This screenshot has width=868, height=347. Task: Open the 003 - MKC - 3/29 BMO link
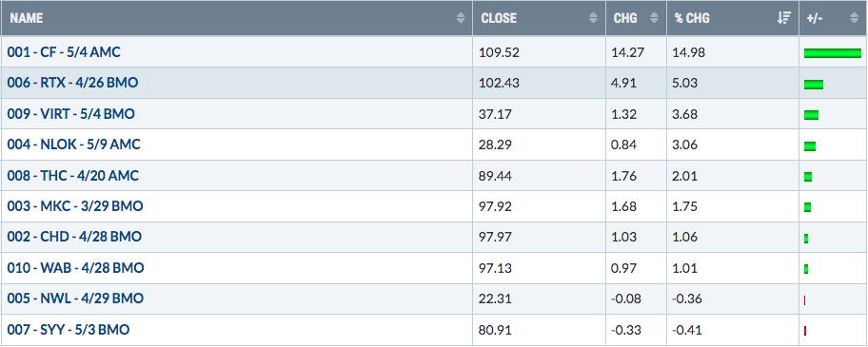tap(75, 206)
